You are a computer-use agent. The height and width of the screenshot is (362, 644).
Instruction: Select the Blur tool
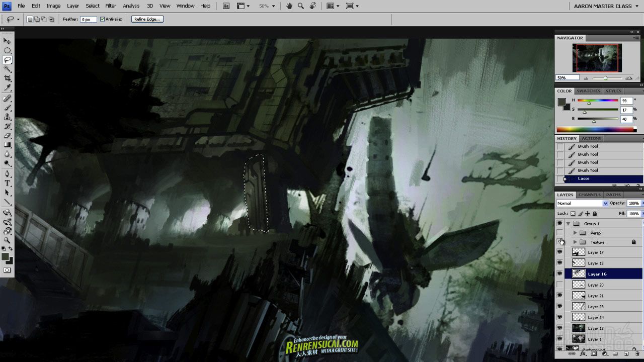[7, 154]
